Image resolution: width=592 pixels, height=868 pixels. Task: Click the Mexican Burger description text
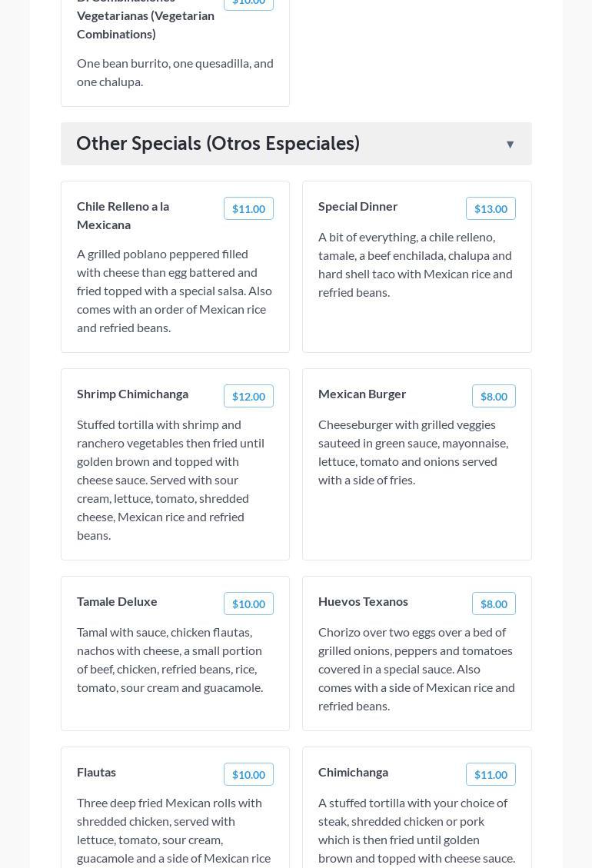pyautogui.click(x=413, y=452)
